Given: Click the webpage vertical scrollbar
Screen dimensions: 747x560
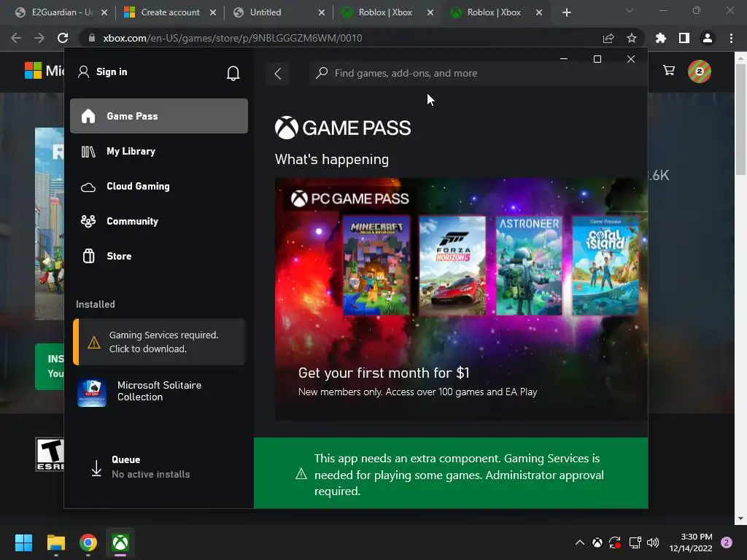Looking at the screenshot, I should [x=740, y=120].
